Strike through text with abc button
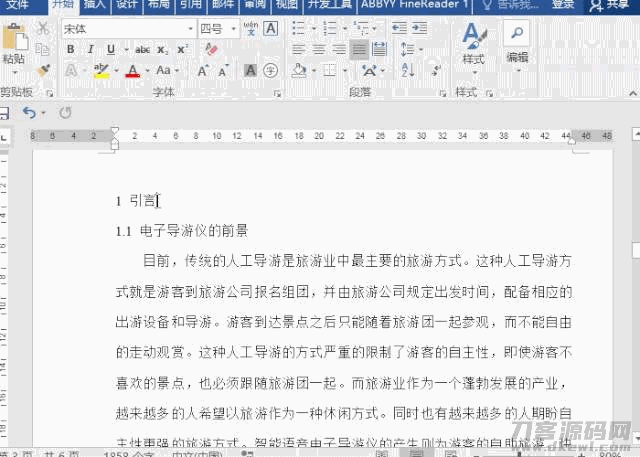Image resolution: width=640 pixels, height=457 pixels. pos(142,50)
